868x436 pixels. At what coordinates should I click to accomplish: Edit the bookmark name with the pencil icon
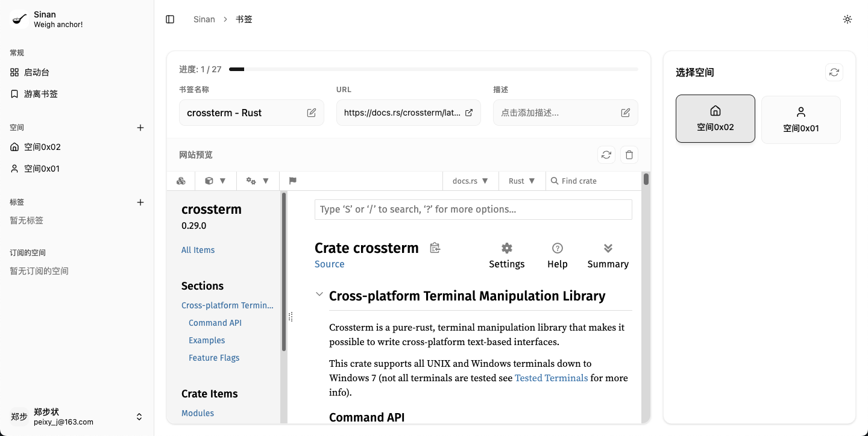coord(312,113)
